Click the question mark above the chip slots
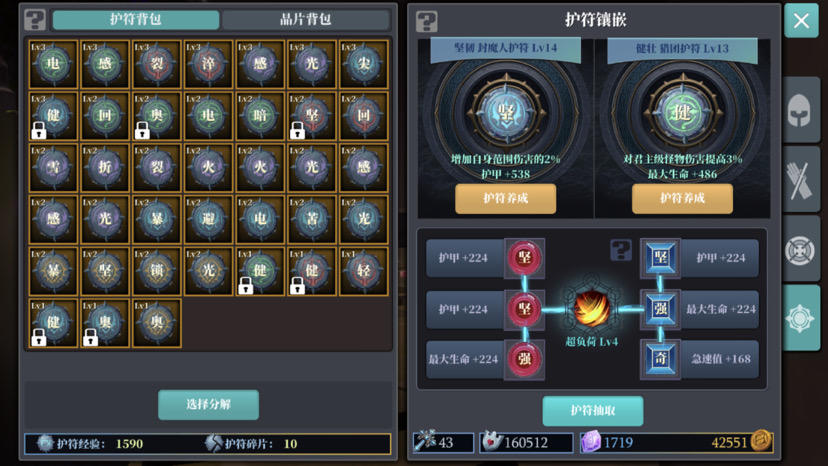This screenshot has height=466, width=828. pos(621,250)
